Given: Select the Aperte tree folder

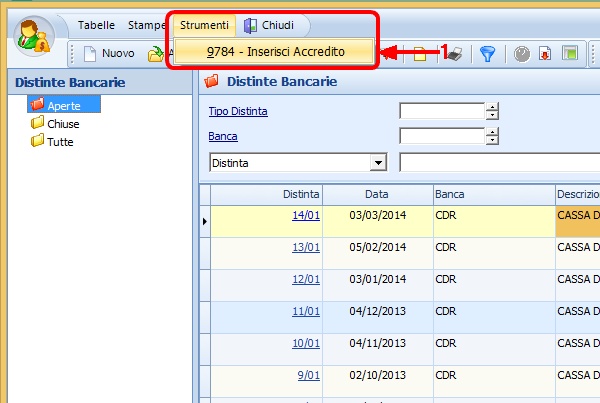Looking at the screenshot, I should [x=62, y=105].
